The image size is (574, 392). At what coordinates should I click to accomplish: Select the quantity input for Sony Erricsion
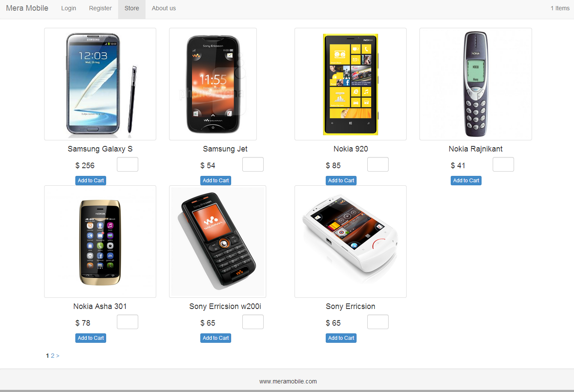tap(378, 322)
